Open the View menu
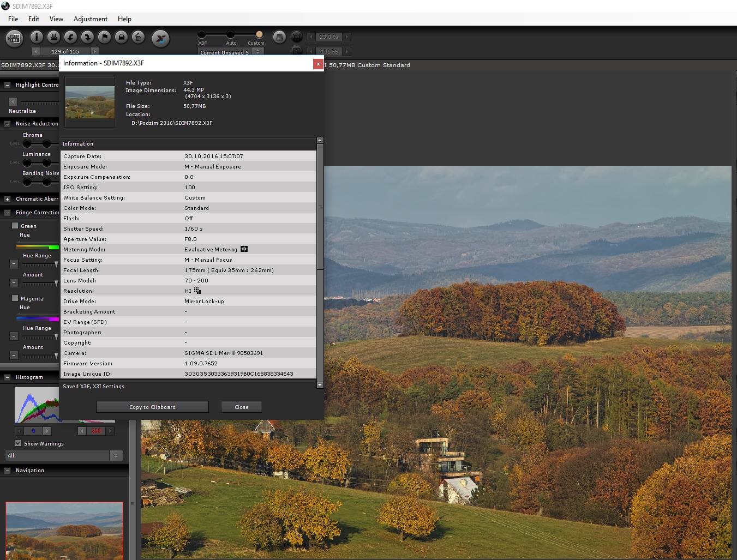Viewport: 737px width, 560px height. pyautogui.click(x=56, y=19)
